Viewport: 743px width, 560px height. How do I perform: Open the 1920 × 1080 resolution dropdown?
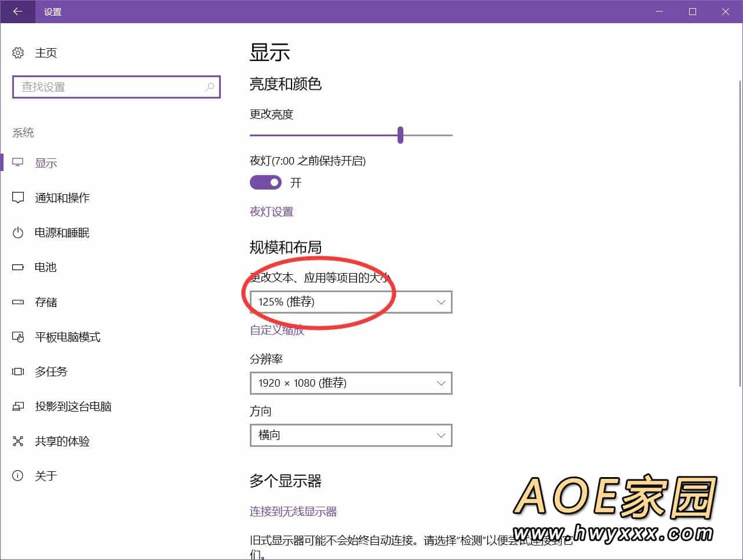point(351,383)
